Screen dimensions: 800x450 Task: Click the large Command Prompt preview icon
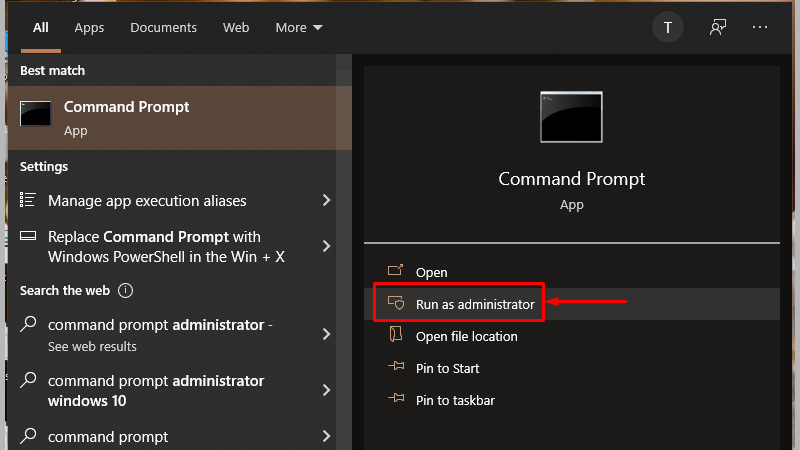(x=571, y=116)
